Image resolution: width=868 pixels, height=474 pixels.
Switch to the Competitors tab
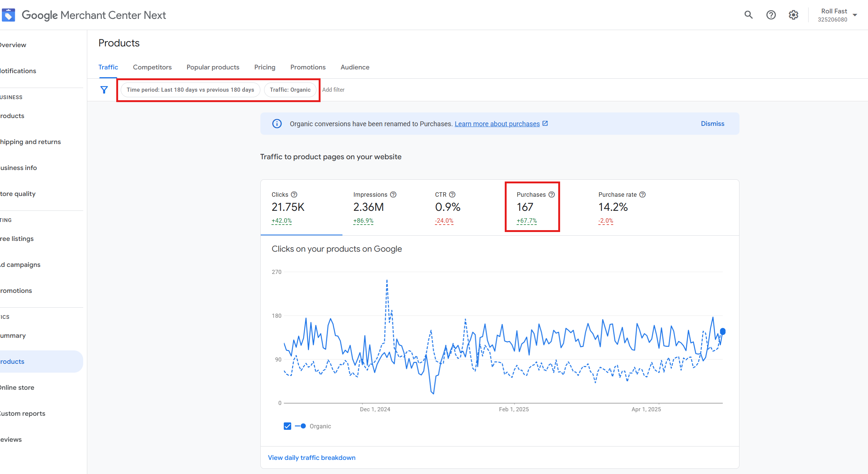coord(152,67)
